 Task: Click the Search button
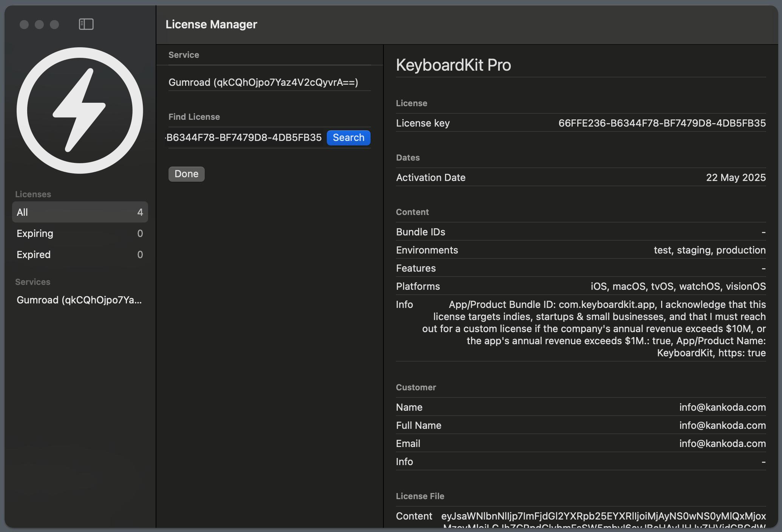point(348,138)
